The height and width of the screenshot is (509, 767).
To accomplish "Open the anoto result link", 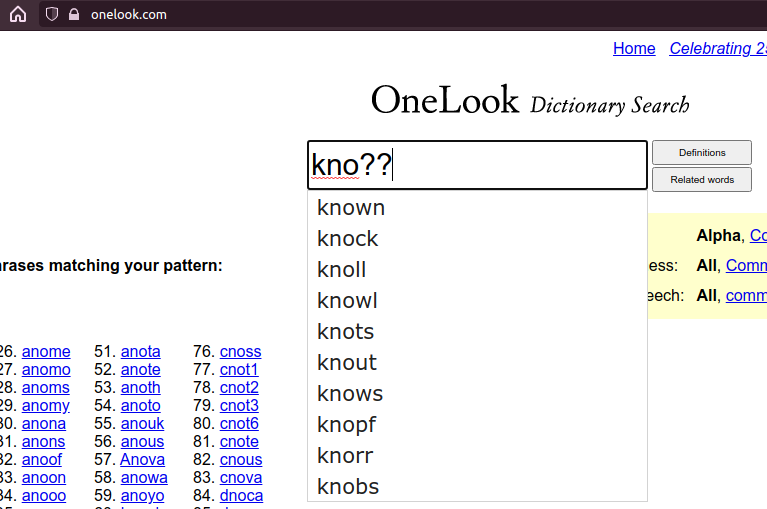I will 140,406.
